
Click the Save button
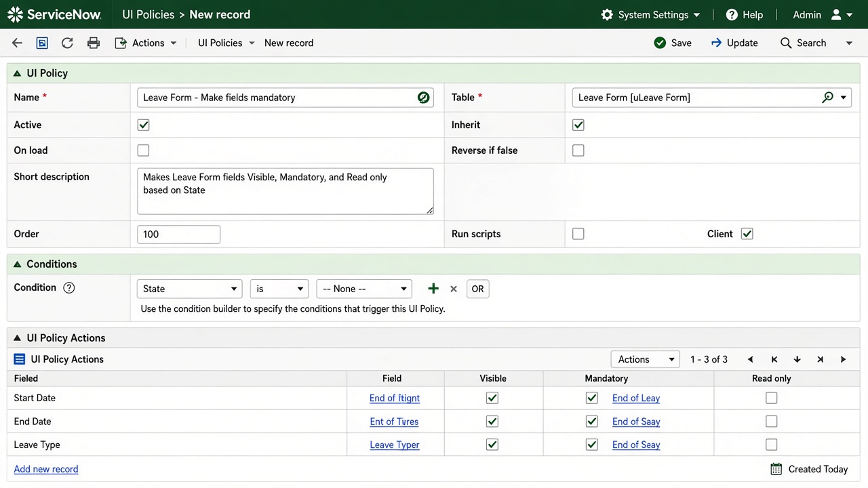(x=673, y=43)
